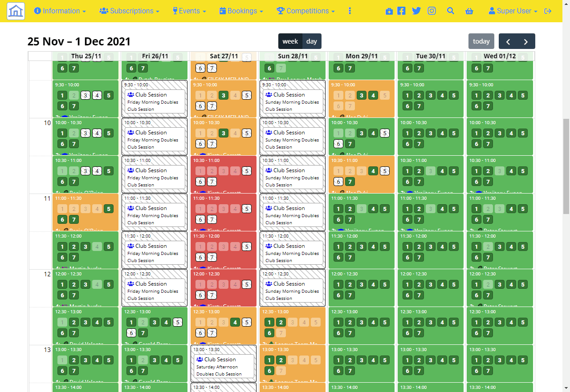Open the vertical ellipsis more menu

pyautogui.click(x=350, y=11)
